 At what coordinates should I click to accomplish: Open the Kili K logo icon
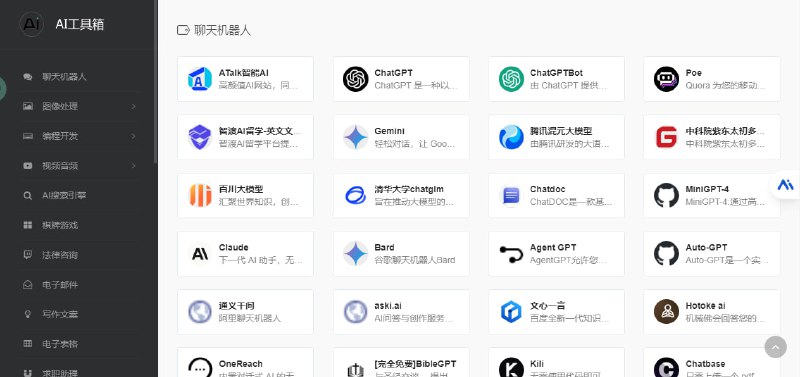click(x=511, y=367)
